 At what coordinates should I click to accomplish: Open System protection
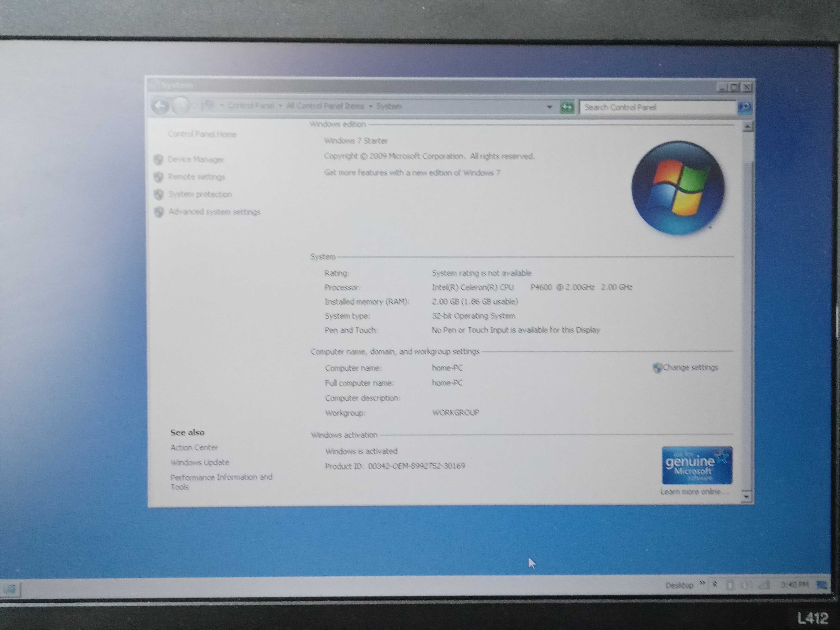pyautogui.click(x=200, y=194)
